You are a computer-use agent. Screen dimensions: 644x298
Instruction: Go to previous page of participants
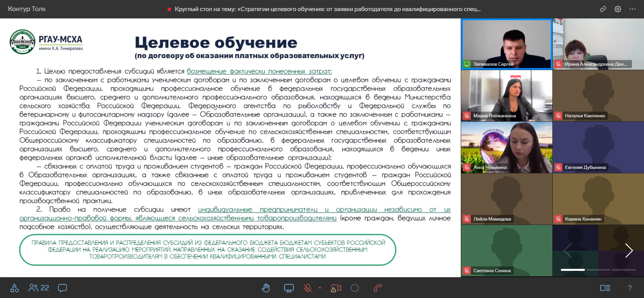(567, 250)
